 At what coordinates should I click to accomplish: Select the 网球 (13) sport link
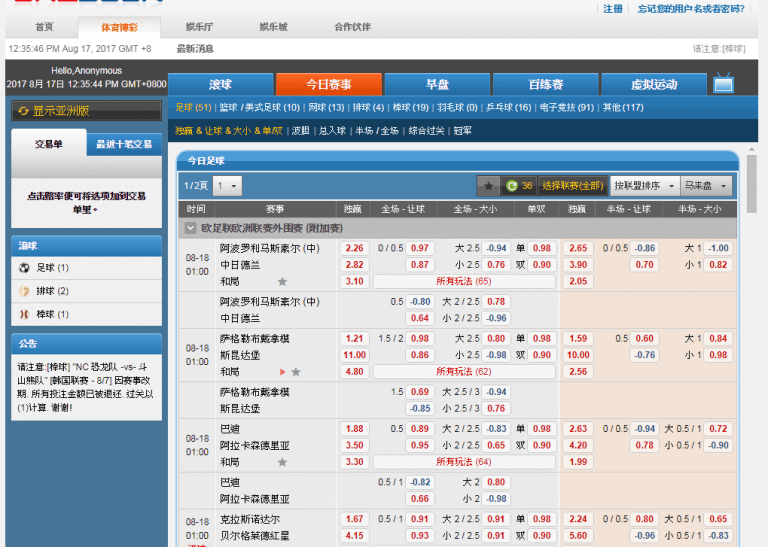tap(326, 107)
